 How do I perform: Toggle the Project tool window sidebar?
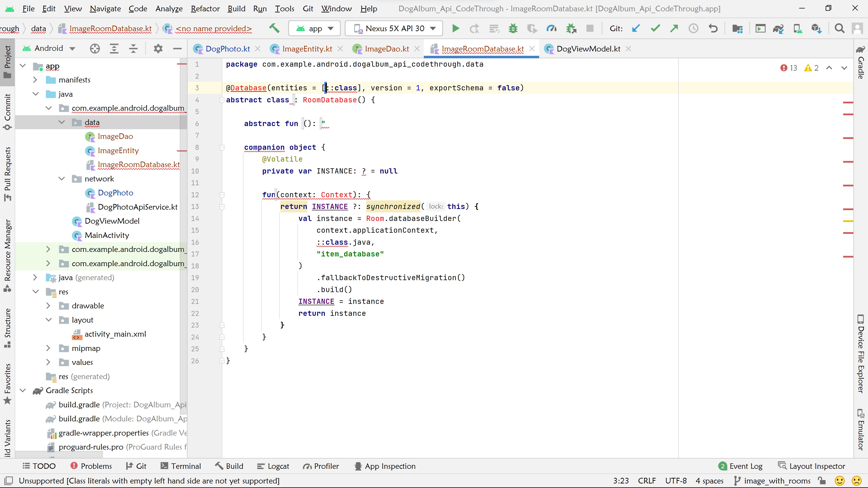coord(7,61)
